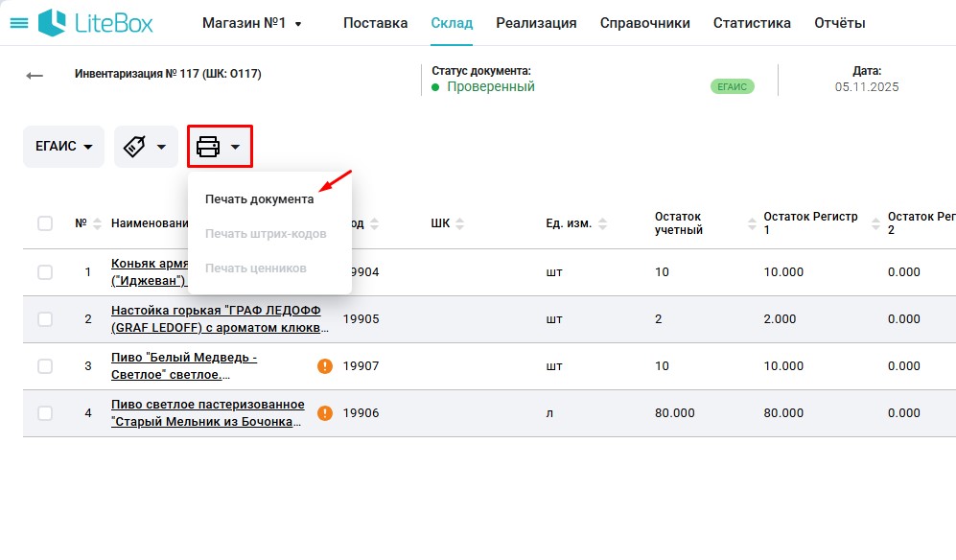Image resolution: width=956 pixels, height=560 pixels.
Task: Open the ЕГАИС dropdown button
Action: click(x=63, y=147)
